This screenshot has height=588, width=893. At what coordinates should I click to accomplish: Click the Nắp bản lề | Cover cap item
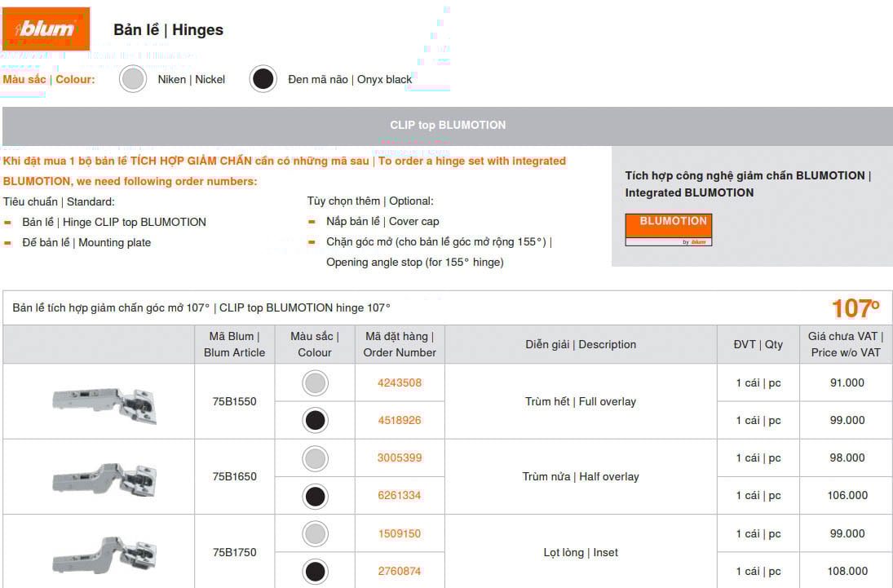pyautogui.click(x=382, y=222)
